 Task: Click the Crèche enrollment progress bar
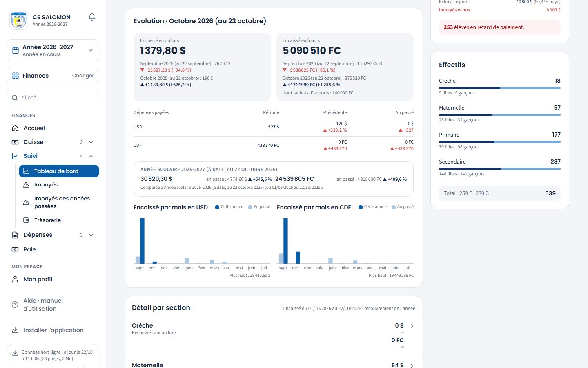[x=500, y=88]
